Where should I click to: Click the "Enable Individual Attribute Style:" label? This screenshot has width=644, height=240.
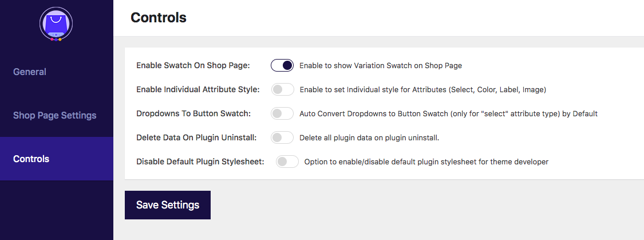(x=198, y=89)
